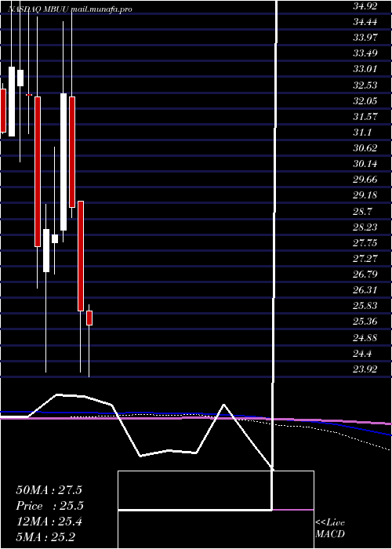This screenshot has height=549, width=392.
Task: Click the '12MA : 25.4' readout
Action: point(49,522)
